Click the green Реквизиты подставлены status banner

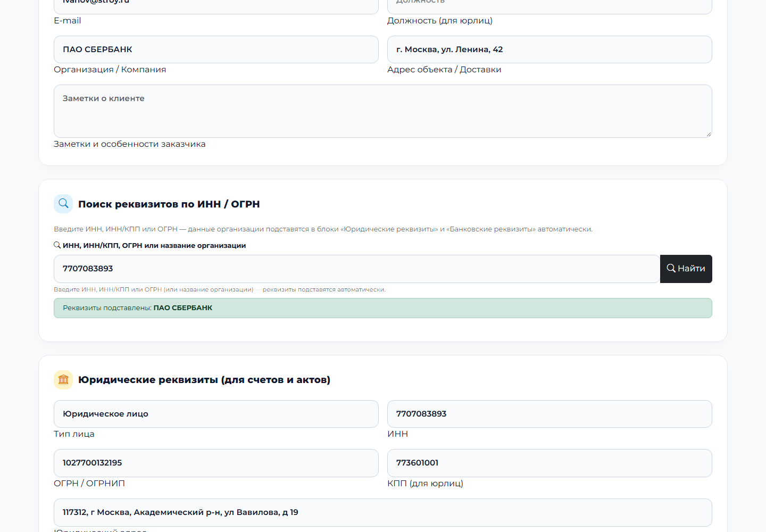coord(383,308)
